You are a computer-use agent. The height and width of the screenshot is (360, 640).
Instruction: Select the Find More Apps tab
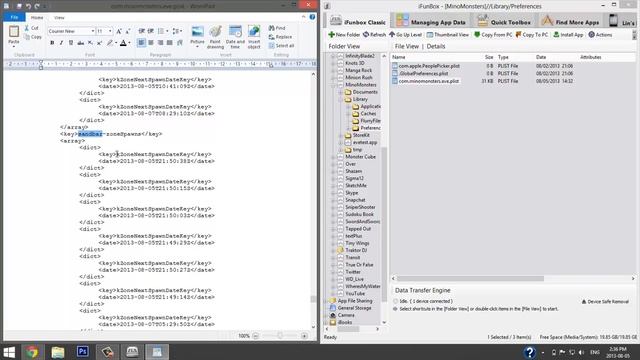[571, 21]
